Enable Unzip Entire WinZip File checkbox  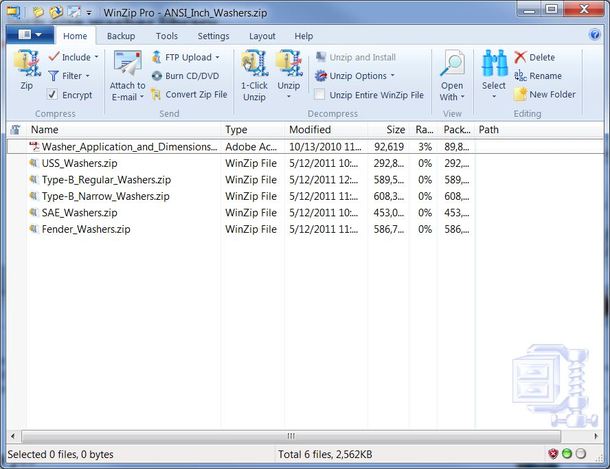[x=319, y=94]
